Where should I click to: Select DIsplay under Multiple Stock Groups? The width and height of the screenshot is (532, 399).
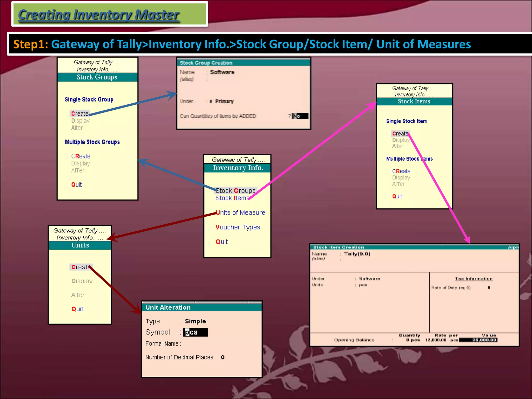(x=81, y=163)
